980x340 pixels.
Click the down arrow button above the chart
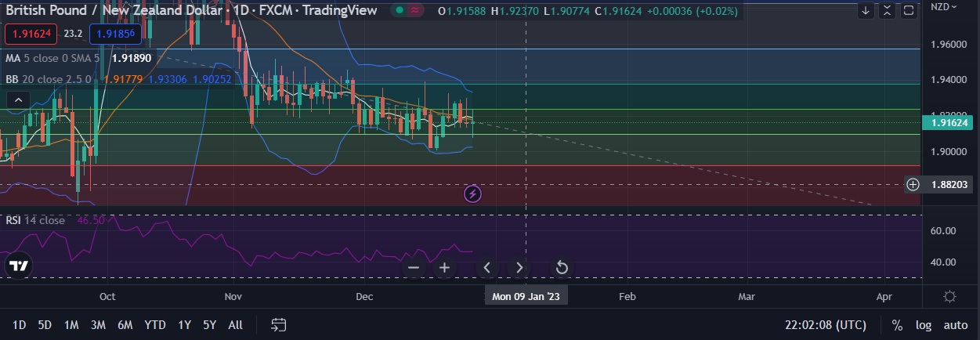pos(865,11)
